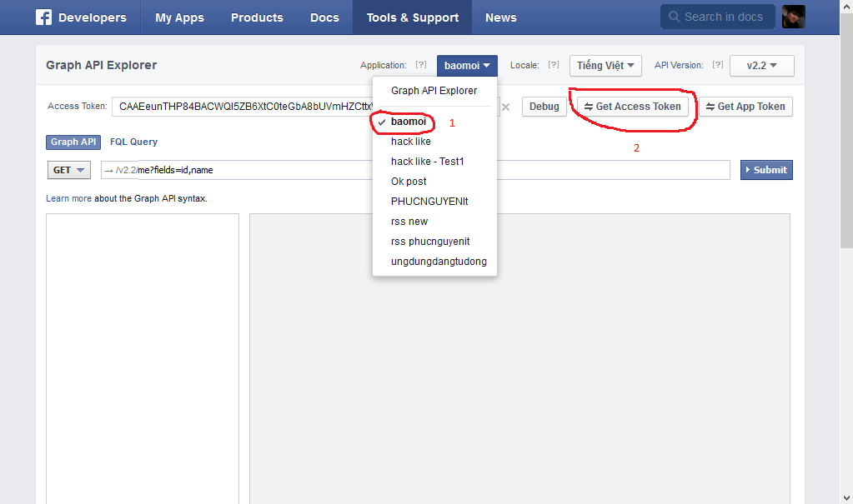
Task: Open the Learn more link
Action: (68, 198)
